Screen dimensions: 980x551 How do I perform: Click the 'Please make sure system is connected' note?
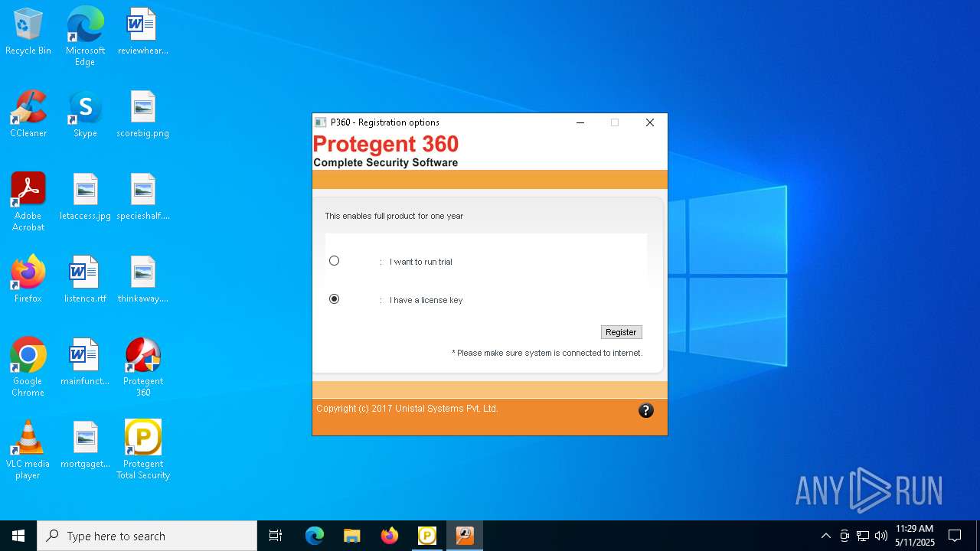[547, 353]
